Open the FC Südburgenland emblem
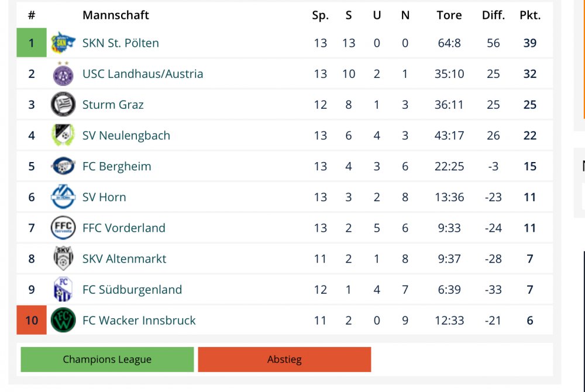The width and height of the screenshot is (585, 392). tap(63, 289)
